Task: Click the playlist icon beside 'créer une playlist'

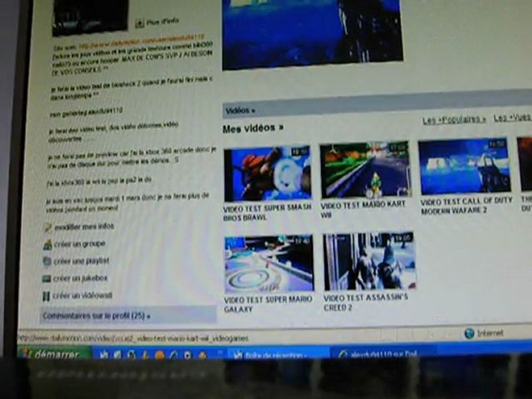Action: 47,261
